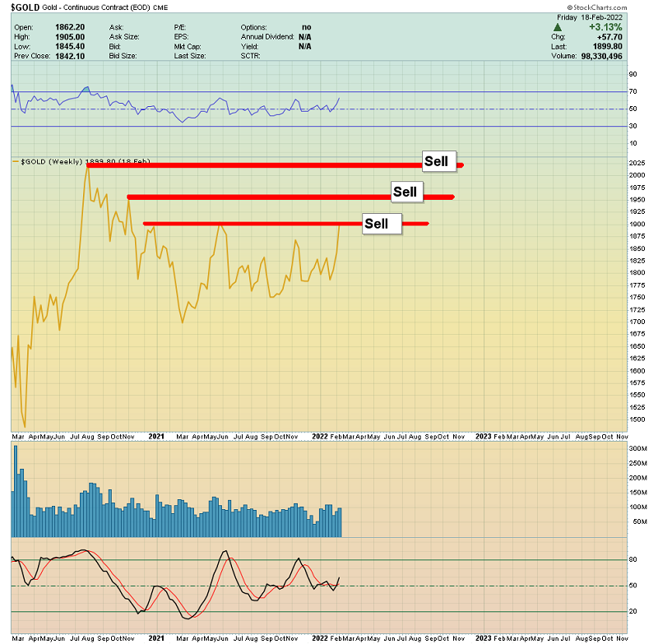Click the Options value 'no'
The image size is (658, 644).
click(x=306, y=27)
